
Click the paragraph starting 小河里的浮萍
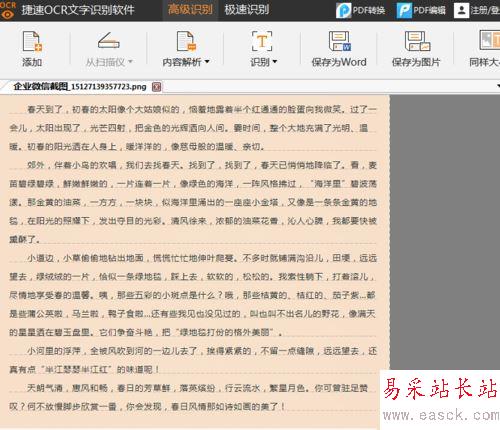193,360
